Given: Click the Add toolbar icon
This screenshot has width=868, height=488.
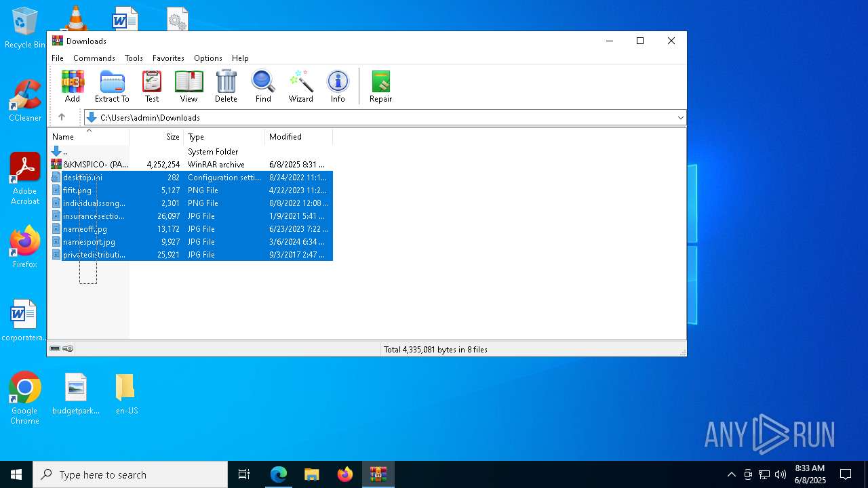Looking at the screenshot, I should (73, 86).
